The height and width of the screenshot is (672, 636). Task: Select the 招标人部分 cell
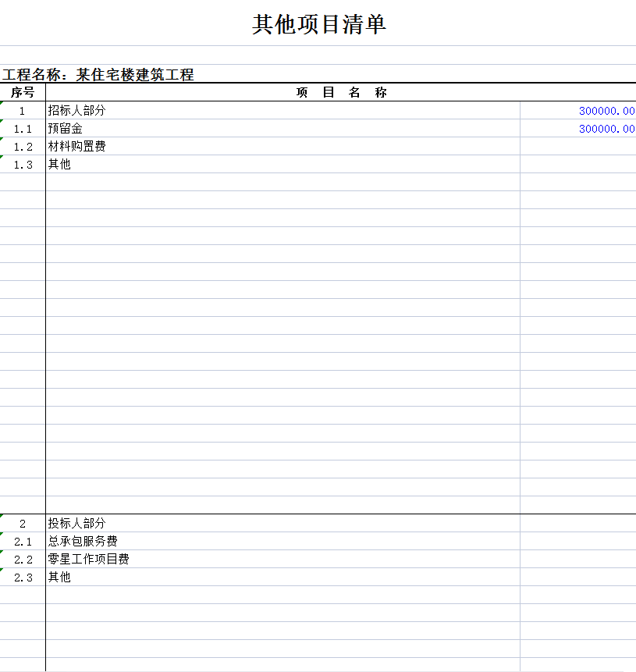click(282, 111)
